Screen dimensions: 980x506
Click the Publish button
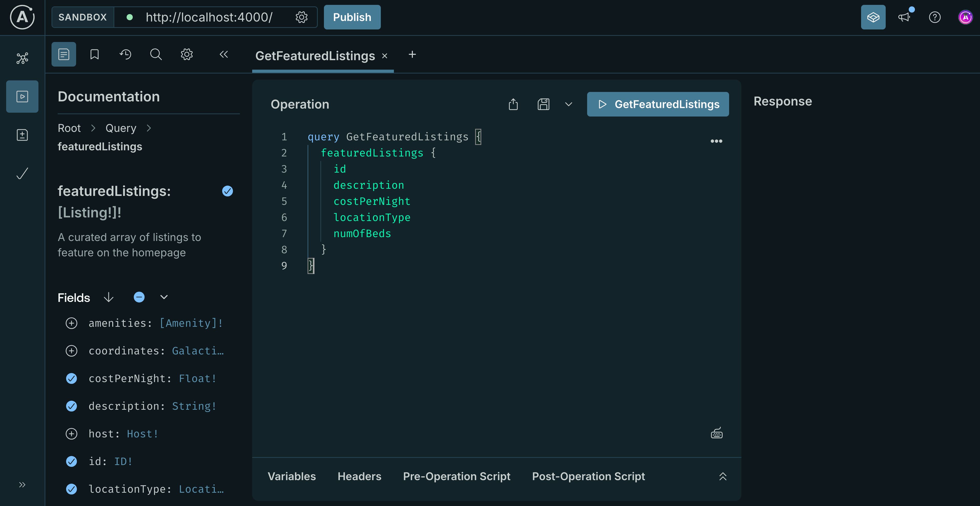coord(352,17)
